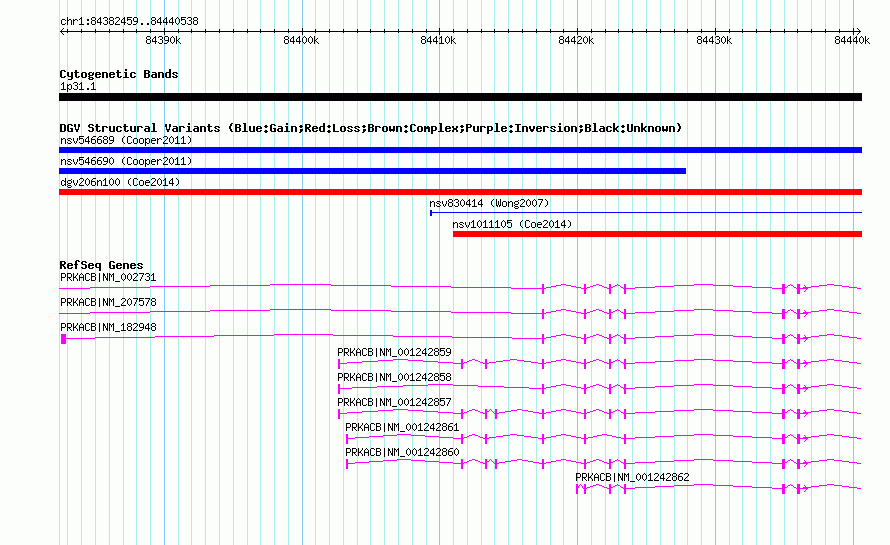Open the PRKACB|NM_182948 transcript label
This screenshot has height=545, width=890.
[108, 328]
